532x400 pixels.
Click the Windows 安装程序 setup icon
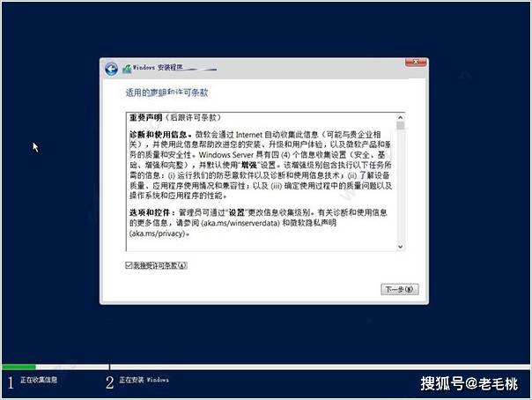tap(127, 69)
